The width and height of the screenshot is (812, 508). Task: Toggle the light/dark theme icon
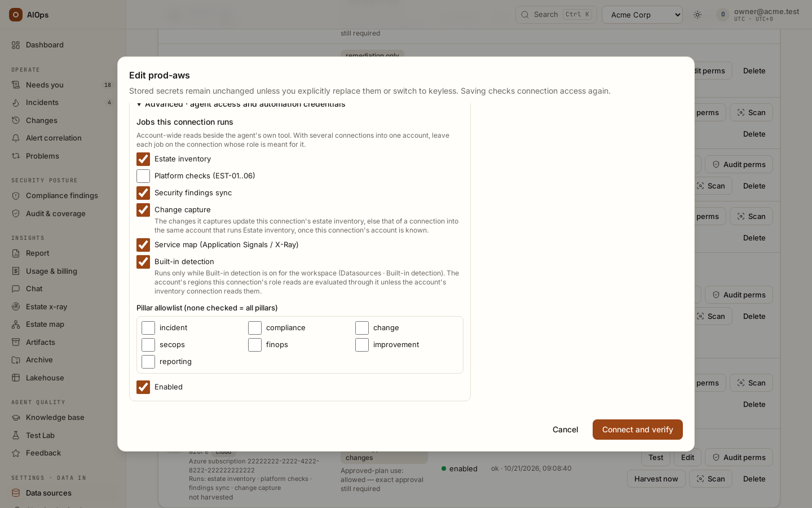(698, 15)
